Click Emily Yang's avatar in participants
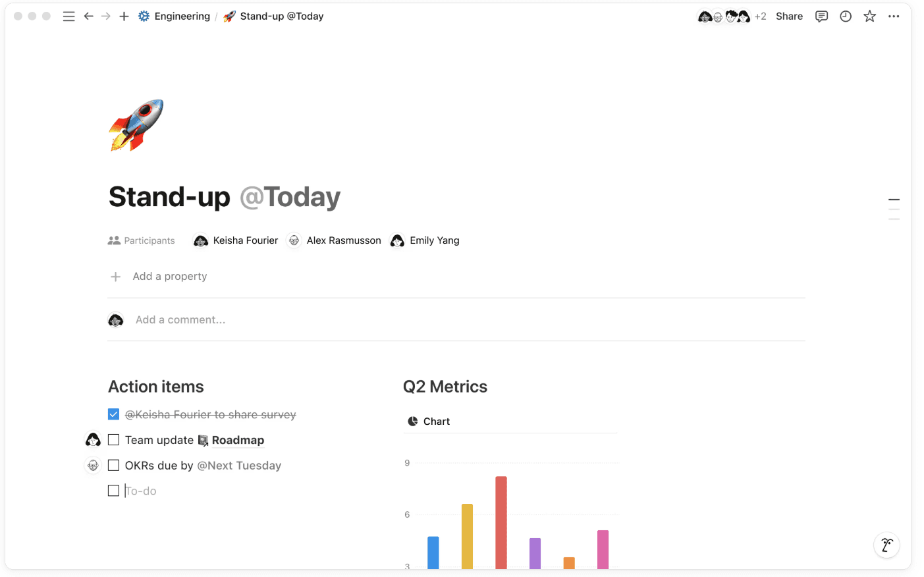 pos(397,241)
